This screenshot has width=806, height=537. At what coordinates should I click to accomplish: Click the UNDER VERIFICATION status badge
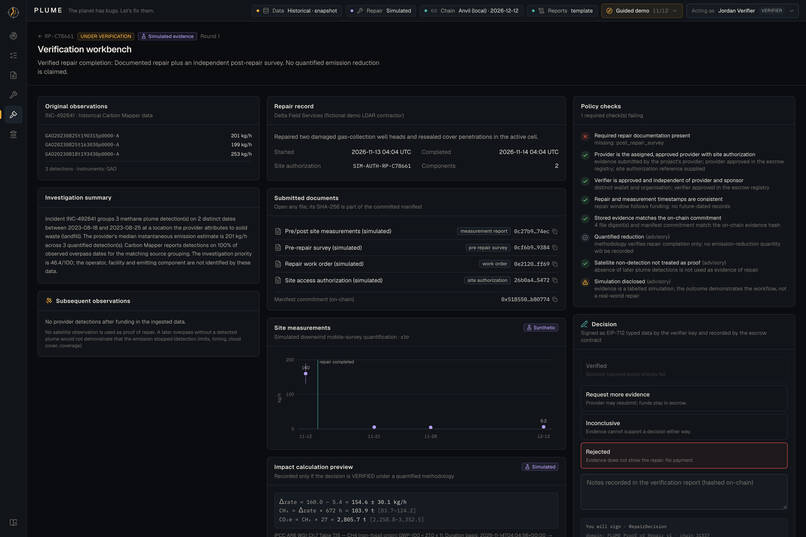tap(105, 36)
